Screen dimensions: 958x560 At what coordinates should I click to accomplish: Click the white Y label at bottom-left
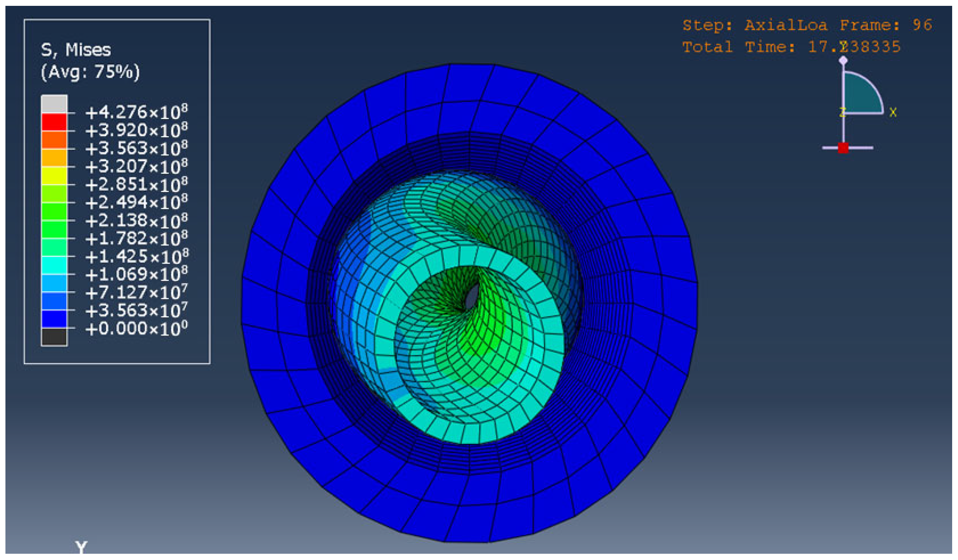point(81,547)
